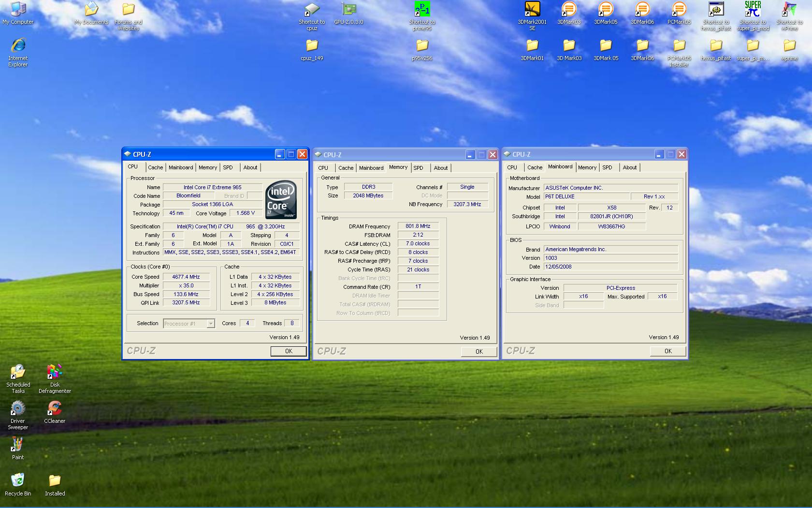Open the Recycle Bin
Screen dimensions: 812x508
coord(18,485)
